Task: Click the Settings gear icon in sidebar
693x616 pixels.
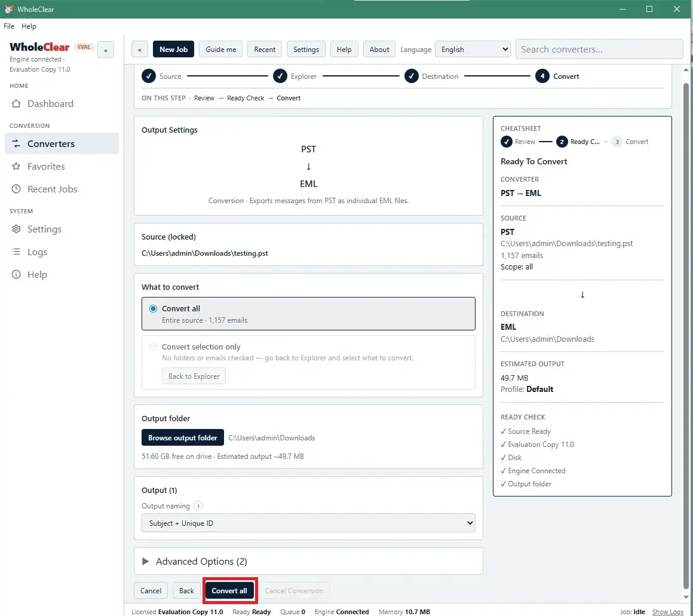Action: (x=16, y=229)
